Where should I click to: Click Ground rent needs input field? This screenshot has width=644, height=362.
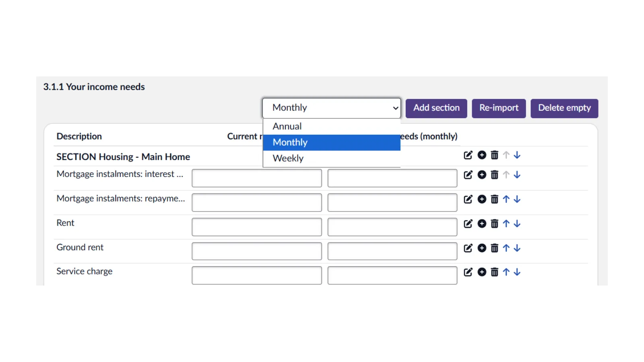pos(392,251)
